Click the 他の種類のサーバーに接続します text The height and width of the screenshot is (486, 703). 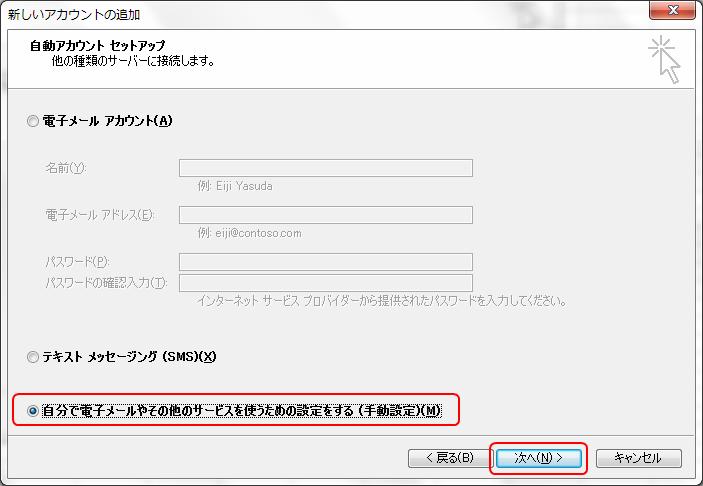(134, 61)
